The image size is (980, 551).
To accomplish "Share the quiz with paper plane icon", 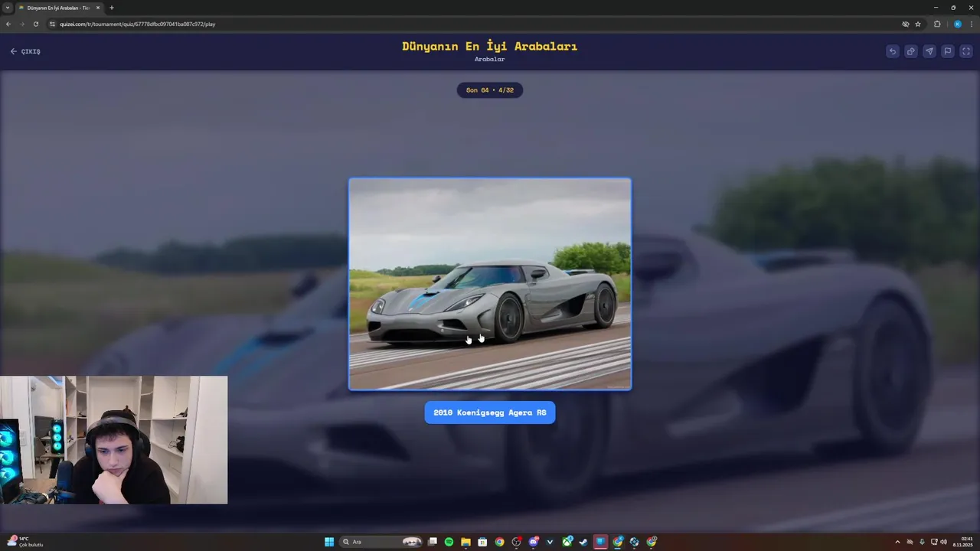I will pos(929,51).
